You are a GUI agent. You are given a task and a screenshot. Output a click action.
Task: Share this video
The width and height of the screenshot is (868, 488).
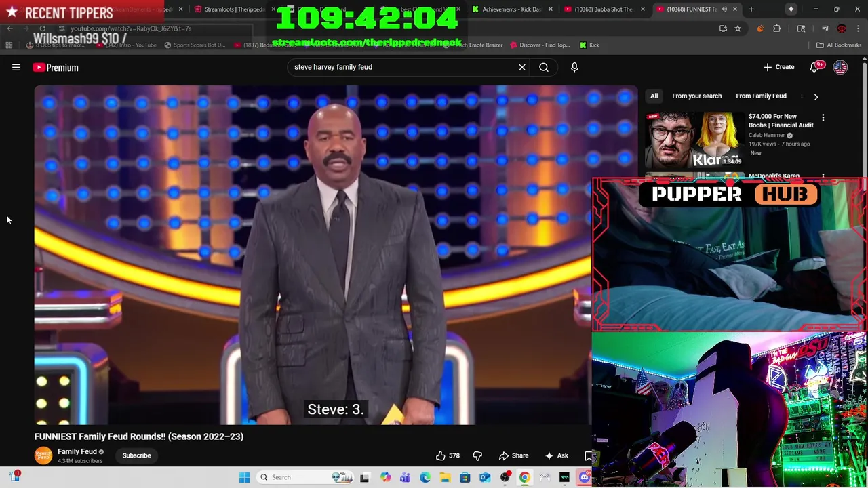pyautogui.click(x=513, y=455)
